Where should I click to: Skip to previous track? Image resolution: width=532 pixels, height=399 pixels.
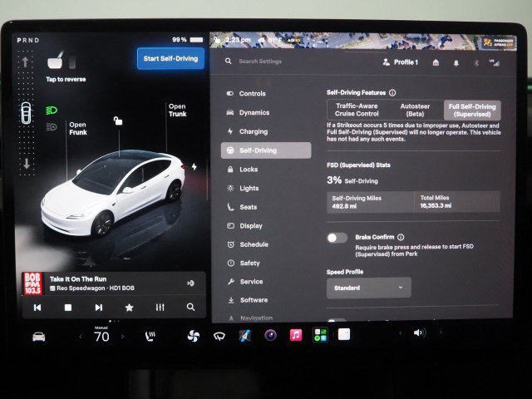(x=37, y=308)
